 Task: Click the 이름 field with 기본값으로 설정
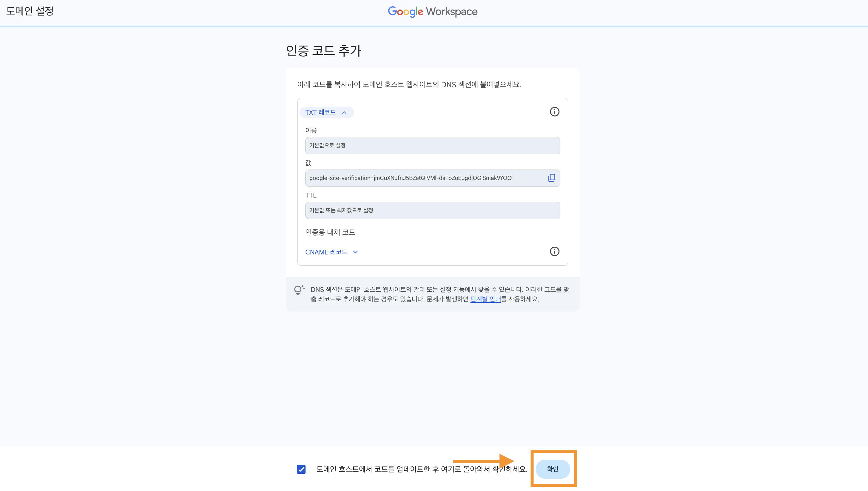tap(432, 145)
